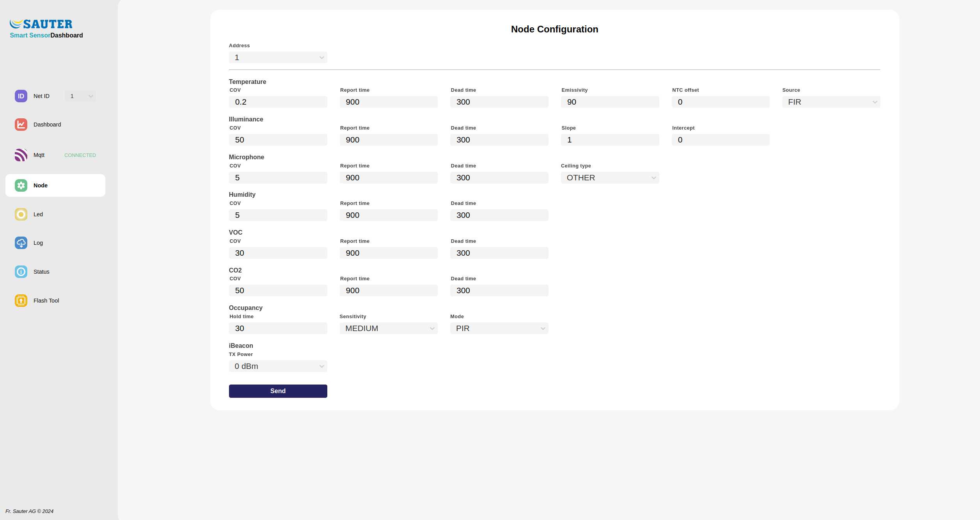This screenshot has width=980, height=520.
Task: Click the Flash Tool chip icon
Action: click(x=21, y=301)
